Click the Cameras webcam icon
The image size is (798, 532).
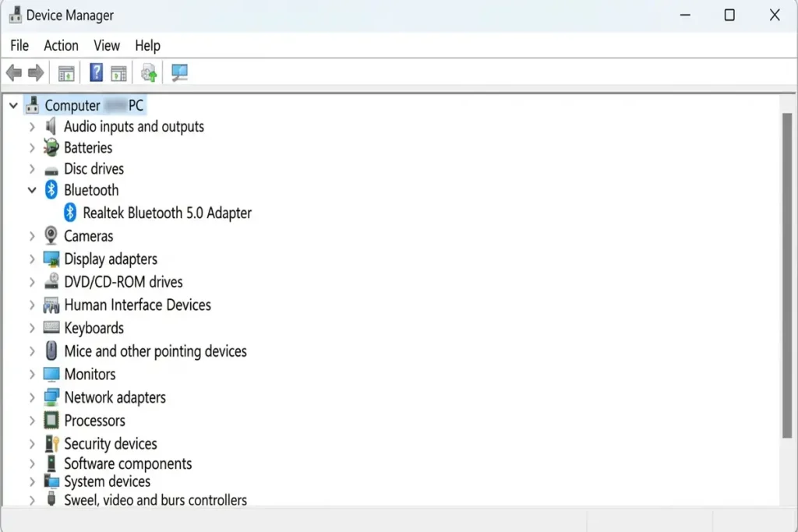coord(51,235)
